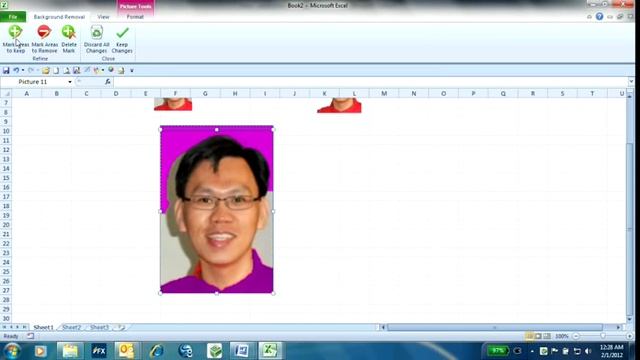
Task: Click Discard All Changes
Action: [x=96, y=39]
